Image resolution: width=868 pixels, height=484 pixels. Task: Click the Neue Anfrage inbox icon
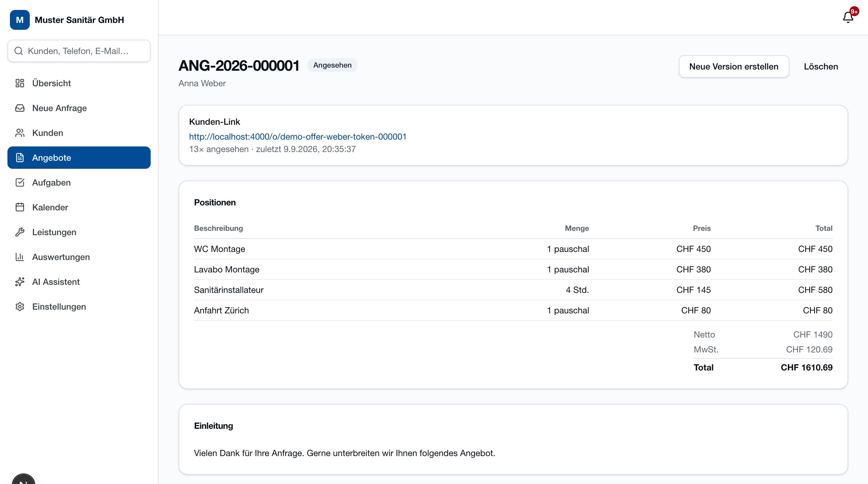[20, 108]
